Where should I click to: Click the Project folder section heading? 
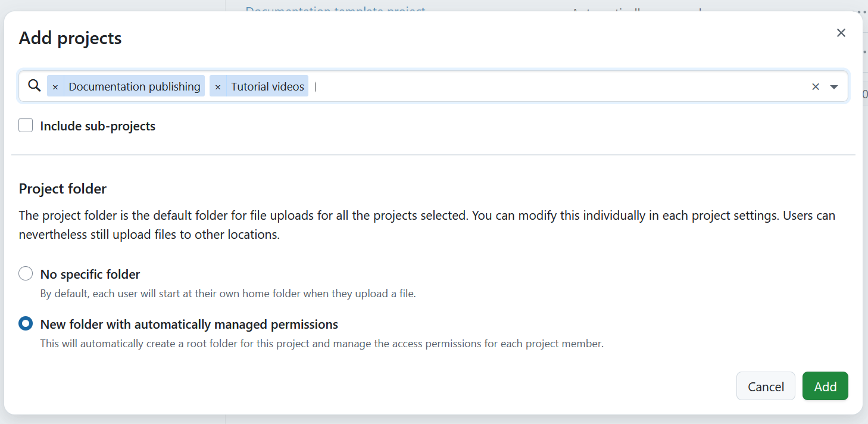(62, 189)
